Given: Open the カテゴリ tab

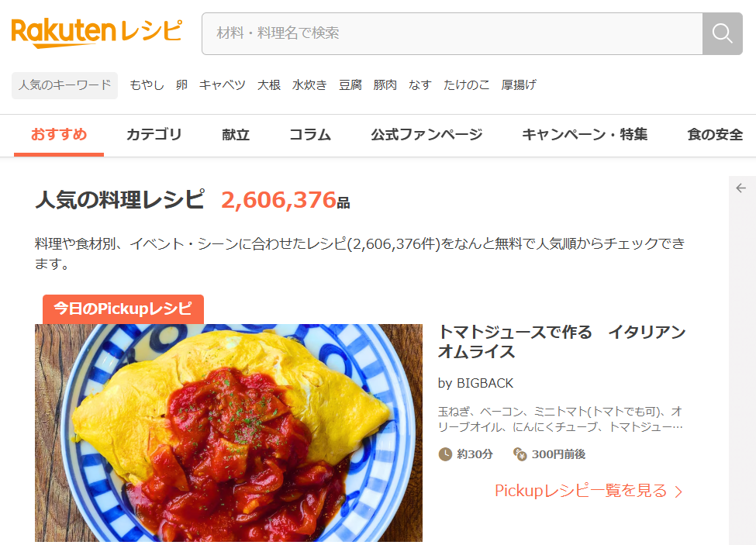Looking at the screenshot, I should click(x=154, y=134).
